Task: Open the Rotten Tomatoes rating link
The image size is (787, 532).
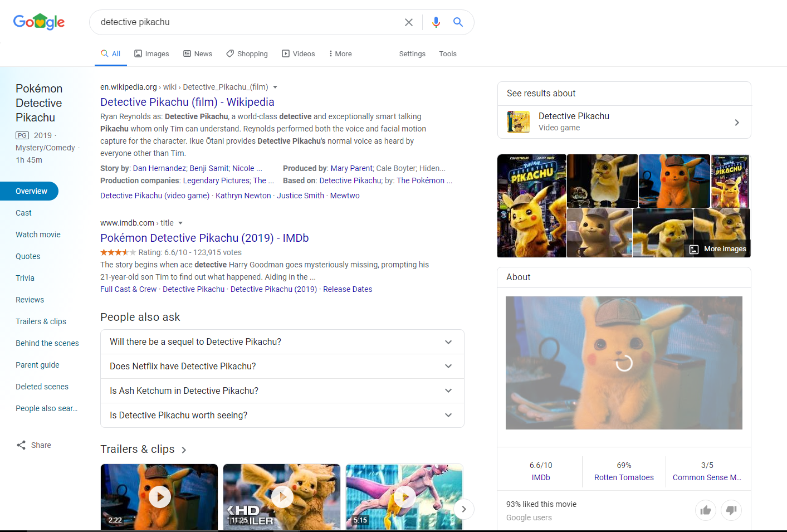Action: click(x=624, y=477)
